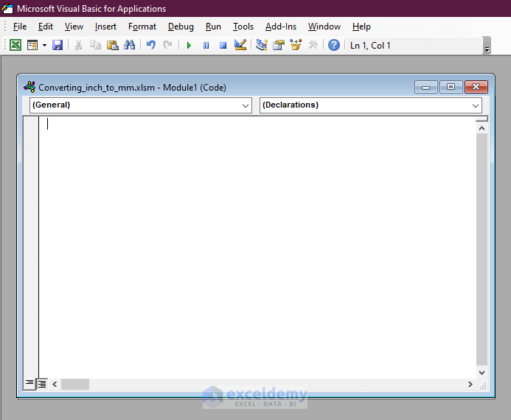Open the Insert menu
This screenshot has width=511, height=420.
tap(105, 27)
